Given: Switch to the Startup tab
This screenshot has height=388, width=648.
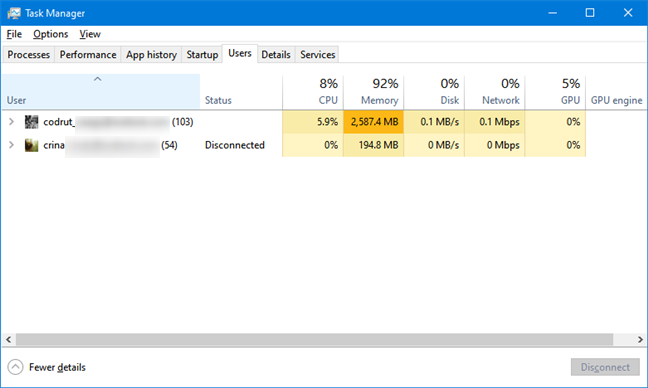Looking at the screenshot, I should pyautogui.click(x=202, y=55).
